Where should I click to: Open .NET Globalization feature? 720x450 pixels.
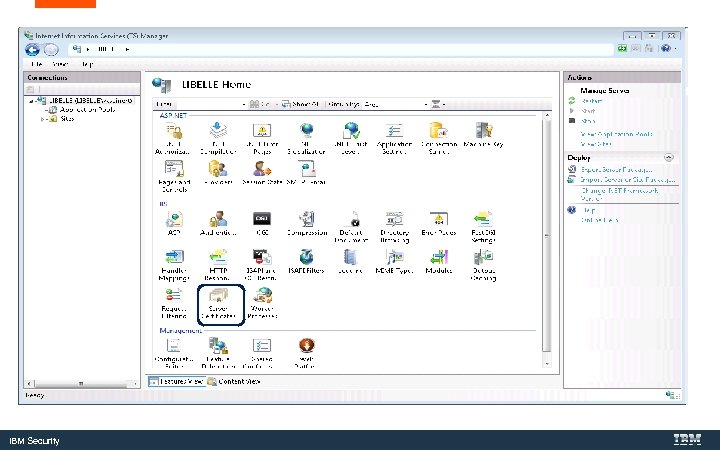(x=306, y=139)
